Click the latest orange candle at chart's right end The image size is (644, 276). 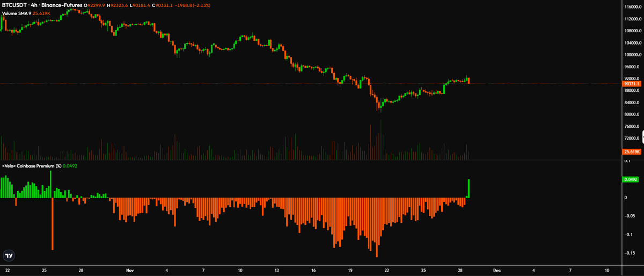tap(469, 80)
